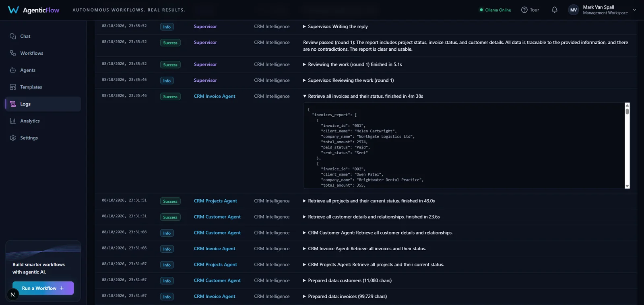Go to the Agents page
Screen dimensions: 644x305
43,70
